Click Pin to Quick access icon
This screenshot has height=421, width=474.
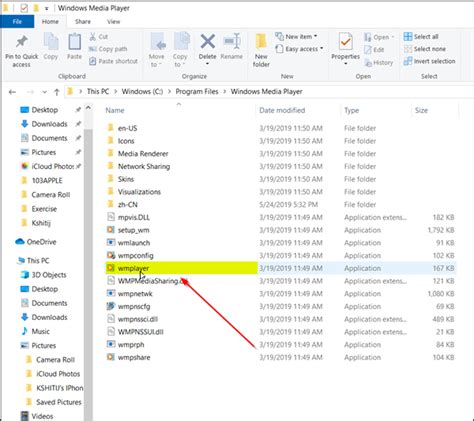(22, 42)
